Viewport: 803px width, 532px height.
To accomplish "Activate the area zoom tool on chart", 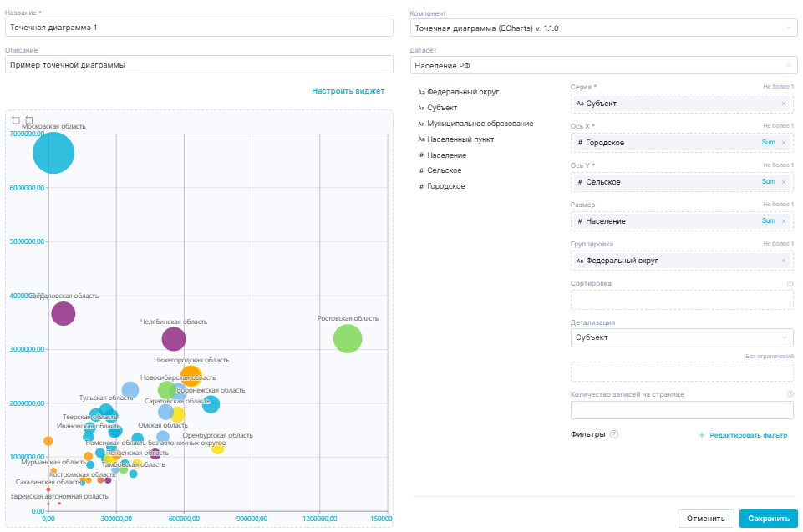I will click(x=16, y=120).
